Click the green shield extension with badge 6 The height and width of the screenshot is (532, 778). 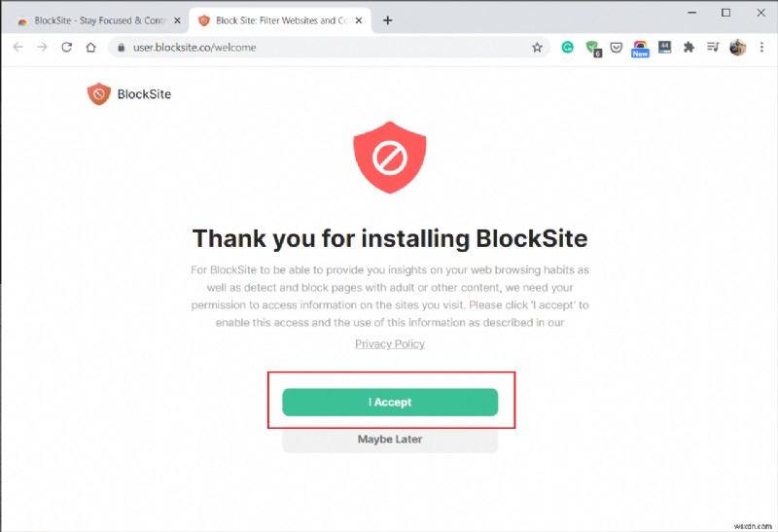tap(592, 47)
